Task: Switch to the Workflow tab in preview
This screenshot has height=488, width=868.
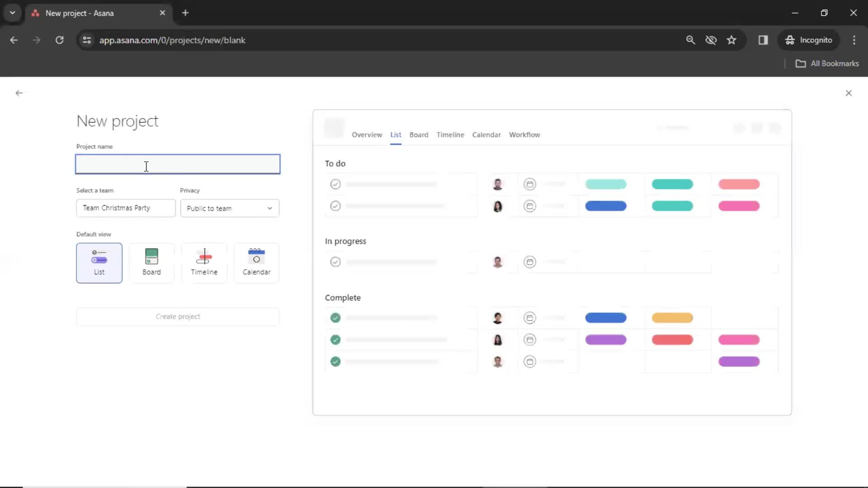Action: pos(524,135)
